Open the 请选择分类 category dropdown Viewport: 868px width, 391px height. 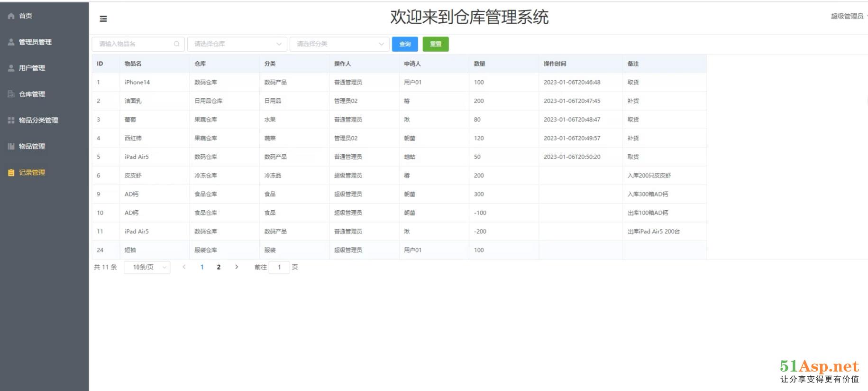coord(339,44)
